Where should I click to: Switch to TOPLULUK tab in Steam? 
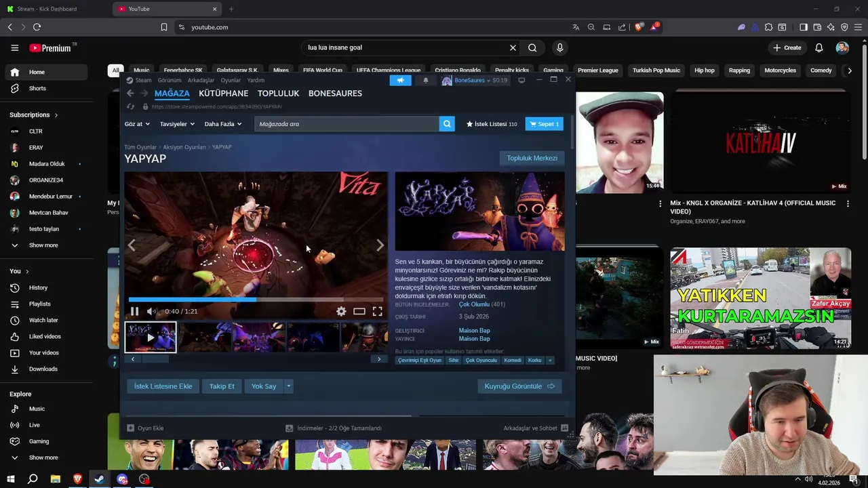278,94
